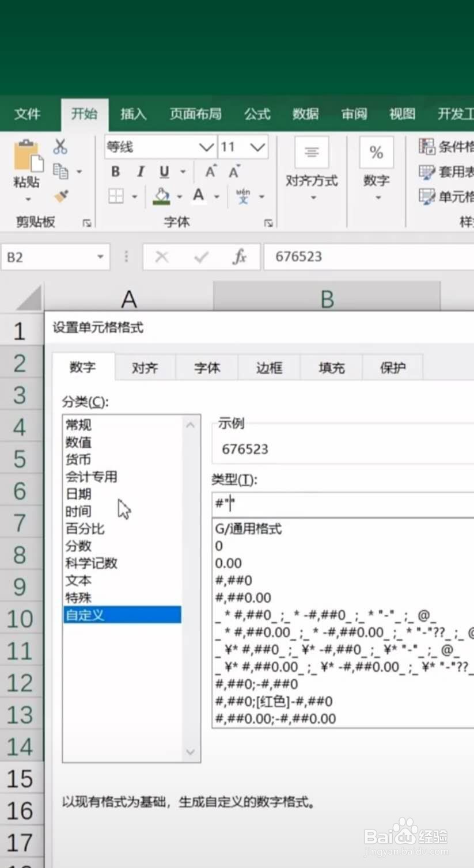Image resolution: width=474 pixels, height=868 pixels.
Task: Expand the fill color dropdown arrow
Action: (x=178, y=196)
